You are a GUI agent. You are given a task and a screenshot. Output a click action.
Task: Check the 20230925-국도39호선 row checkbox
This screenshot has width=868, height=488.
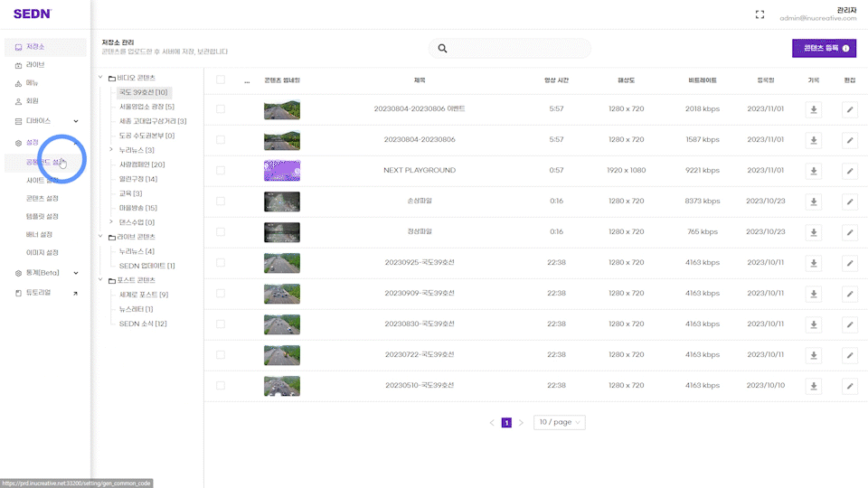pos(221,262)
